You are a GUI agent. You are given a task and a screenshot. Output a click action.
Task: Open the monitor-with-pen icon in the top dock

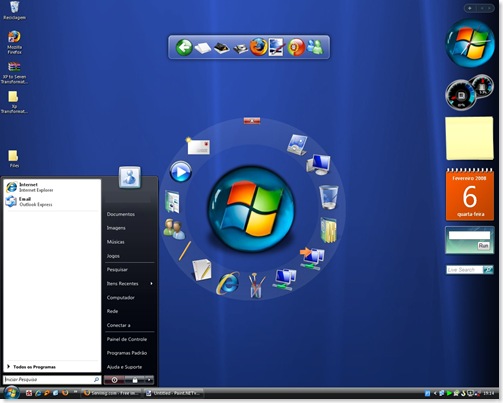pos(276,47)
